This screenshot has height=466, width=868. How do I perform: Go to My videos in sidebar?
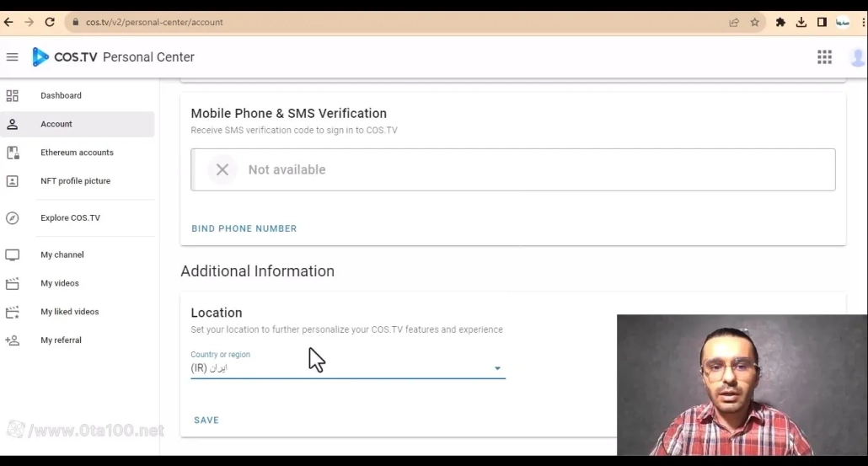coord(60,284)
